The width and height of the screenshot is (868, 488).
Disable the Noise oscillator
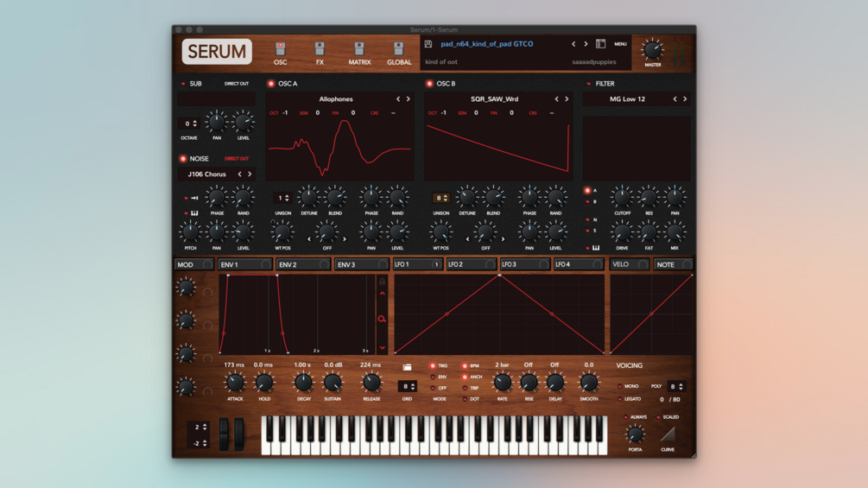[x=183, y=159]
